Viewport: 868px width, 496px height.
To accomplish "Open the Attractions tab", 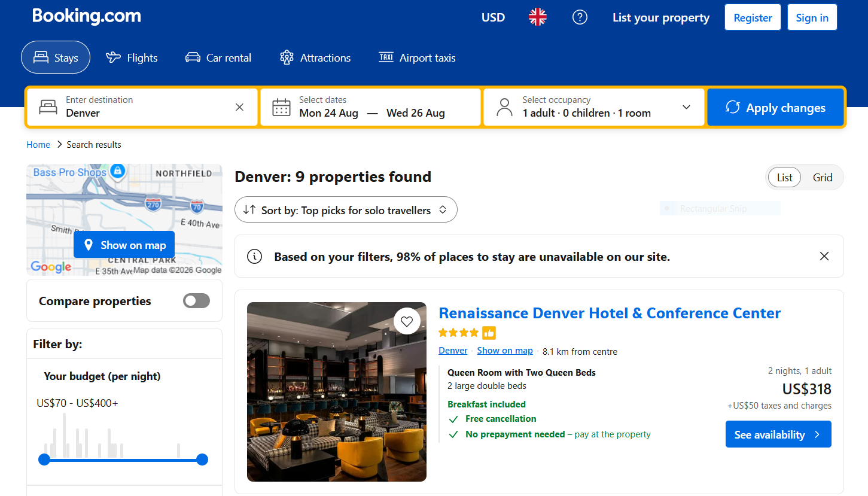I will point(315,57).
